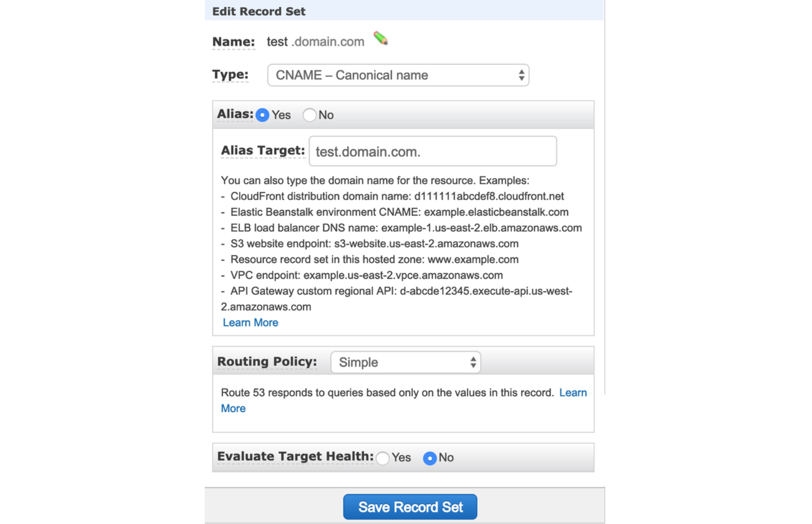Click the Save Record Set button
This screenshot has width=812, height=524.
pyautogui.click(x=410, y=507)
